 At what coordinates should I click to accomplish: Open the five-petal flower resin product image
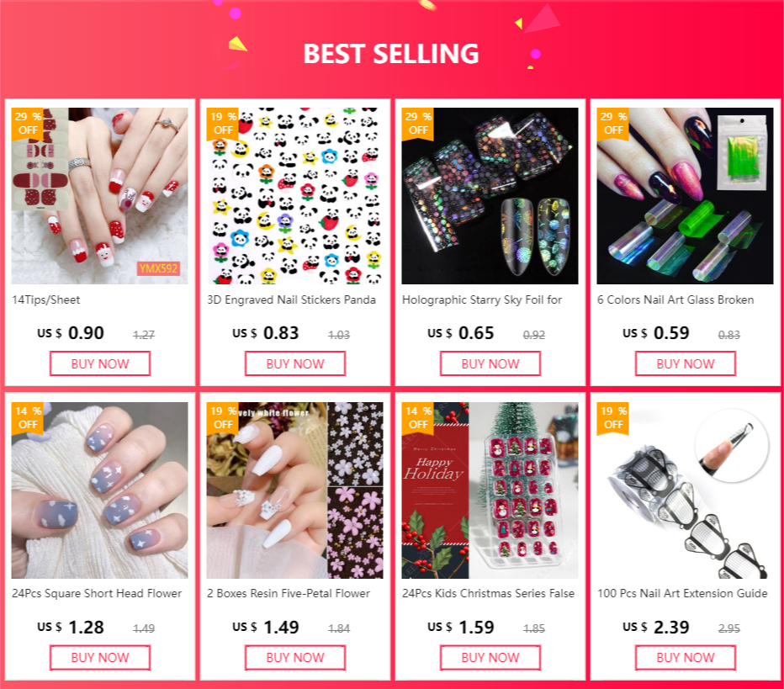click(x=295, y=490)
